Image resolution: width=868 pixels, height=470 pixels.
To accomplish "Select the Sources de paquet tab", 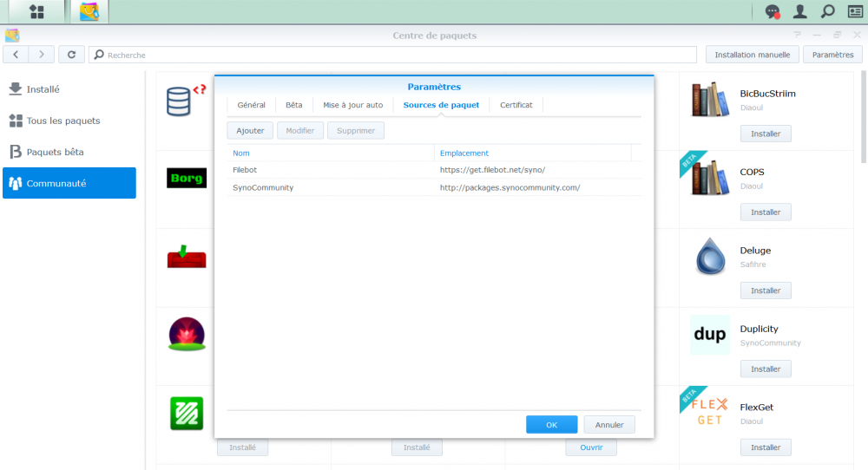I will click(x=441, y=105).
